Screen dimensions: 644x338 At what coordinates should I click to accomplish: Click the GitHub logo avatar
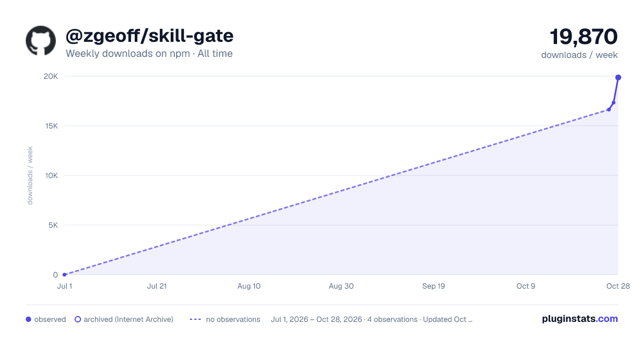click(41, 41)
